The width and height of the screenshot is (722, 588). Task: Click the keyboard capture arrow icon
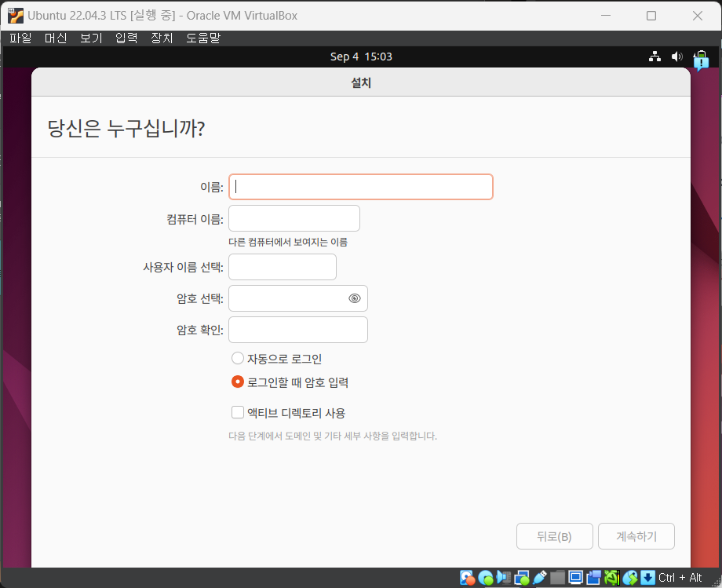point(648,578)
